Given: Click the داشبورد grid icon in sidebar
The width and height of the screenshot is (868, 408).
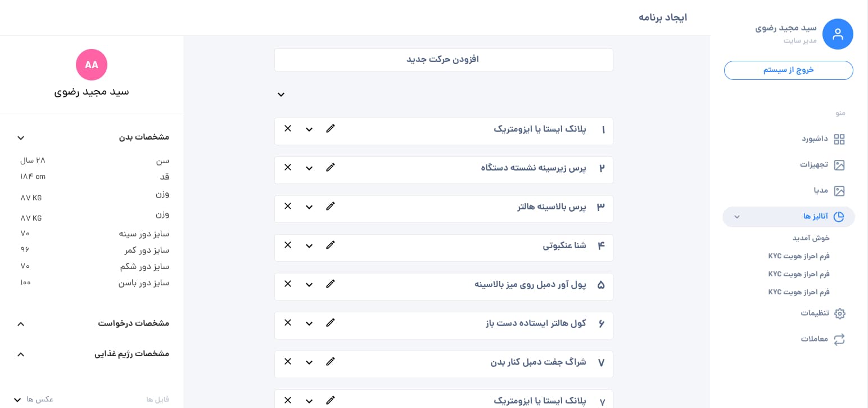Looking at the screenshot, I should point(839,139).
